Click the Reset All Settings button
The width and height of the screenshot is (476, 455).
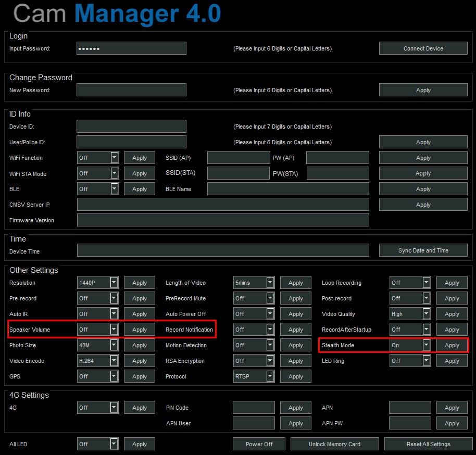[428, 444]
